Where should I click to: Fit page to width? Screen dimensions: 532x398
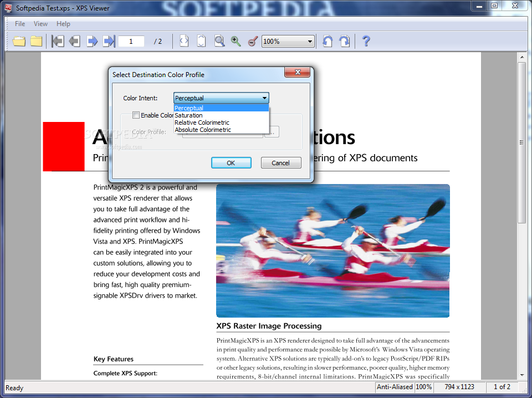coord(184,41)
